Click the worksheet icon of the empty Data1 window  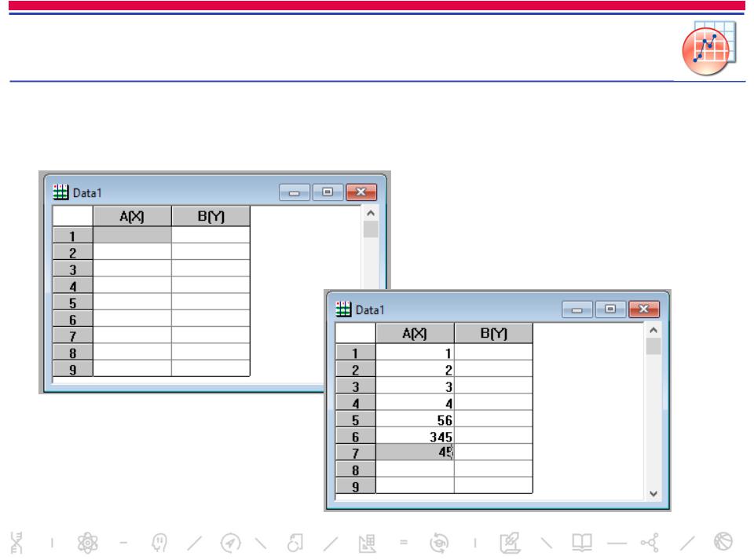pyautogui.click(x=60, y=192)
